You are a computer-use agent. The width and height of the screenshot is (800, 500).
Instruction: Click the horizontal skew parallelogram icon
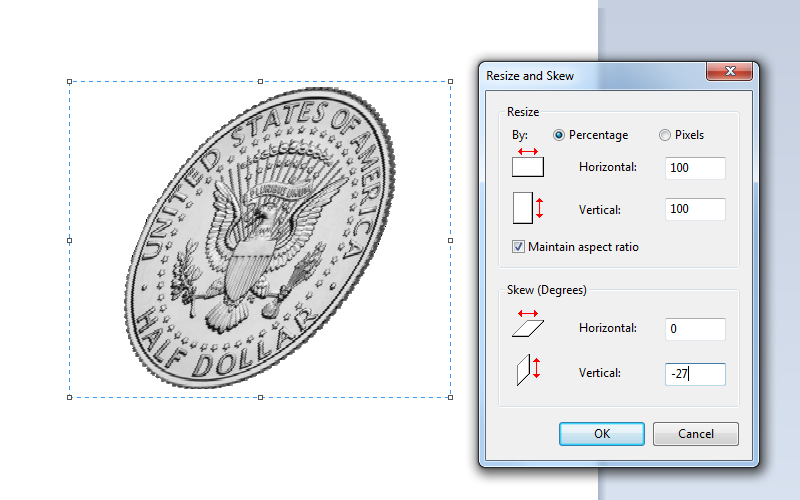coord(528,326)
